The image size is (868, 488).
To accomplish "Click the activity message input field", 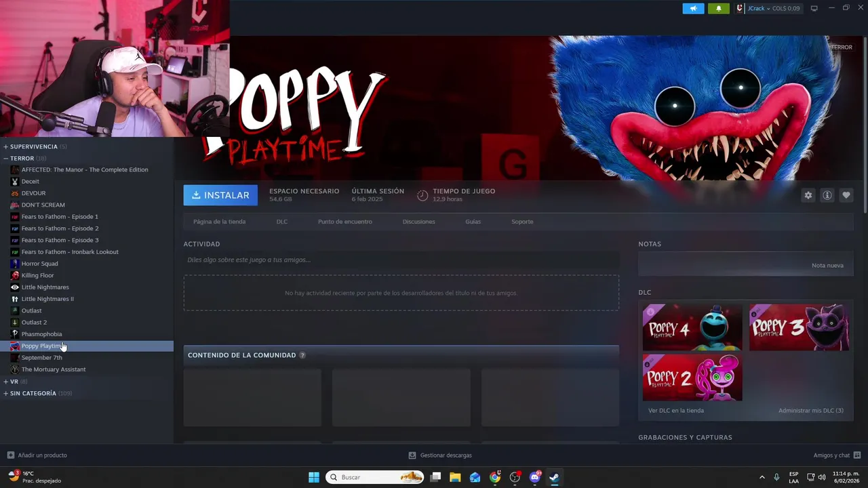I will point(401,260).
